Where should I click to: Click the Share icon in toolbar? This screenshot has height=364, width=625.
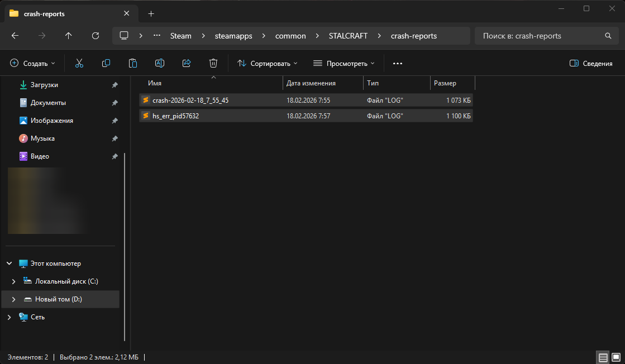click(x=187, y=64)
